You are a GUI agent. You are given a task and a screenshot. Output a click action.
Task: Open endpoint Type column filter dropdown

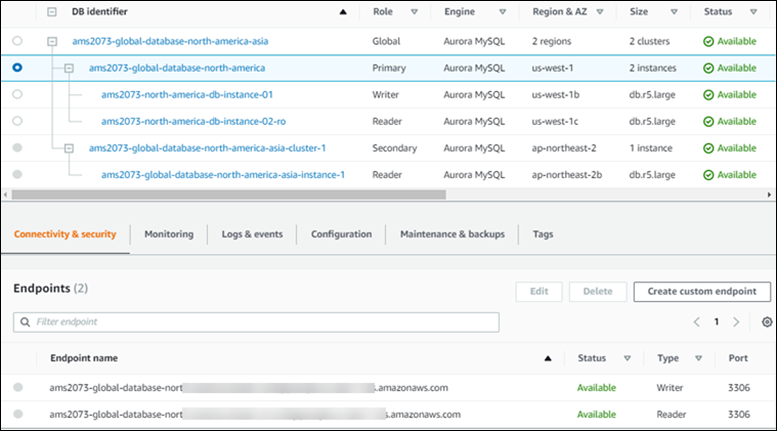(x=699, y=358)
